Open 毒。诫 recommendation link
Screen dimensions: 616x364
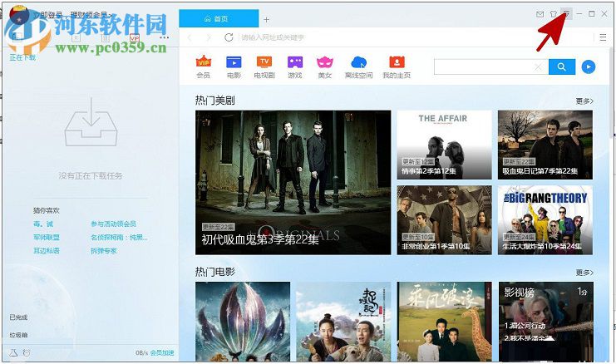[43, 224]
